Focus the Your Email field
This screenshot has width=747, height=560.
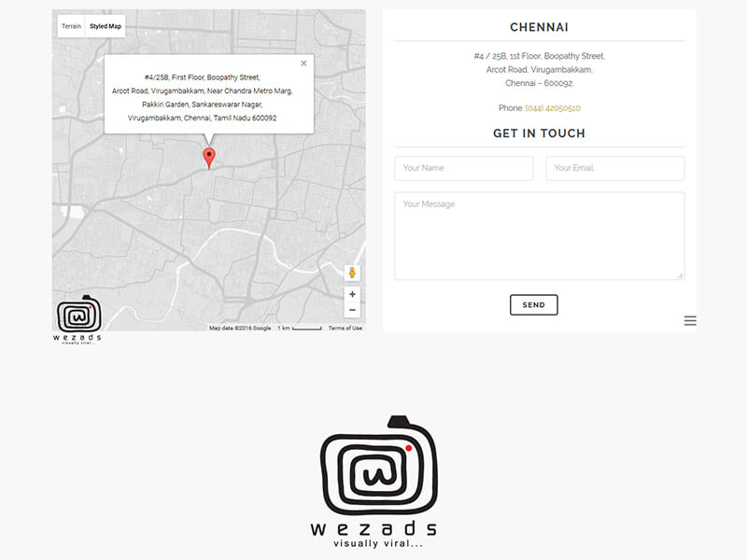click(614, 168)
